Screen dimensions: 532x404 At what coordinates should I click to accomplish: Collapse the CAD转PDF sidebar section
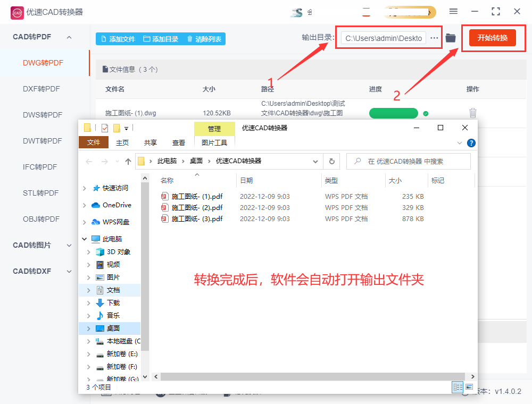(69, 37)
